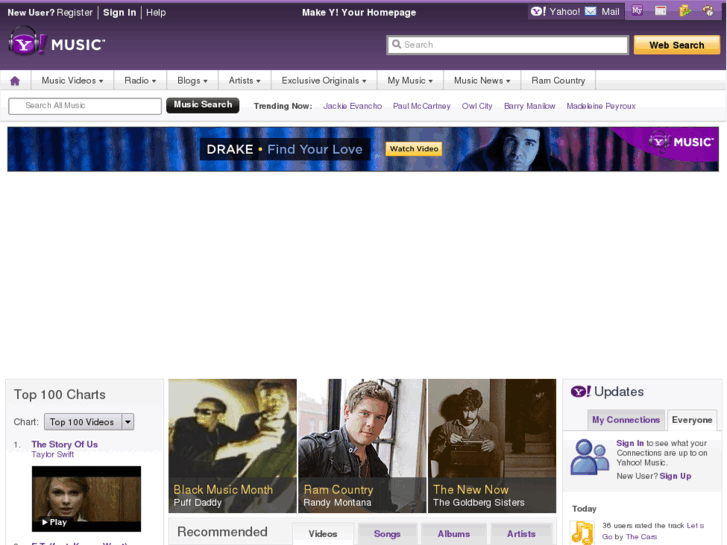
Task: Click the Sign In link in Updates panel
Action: 630,443
